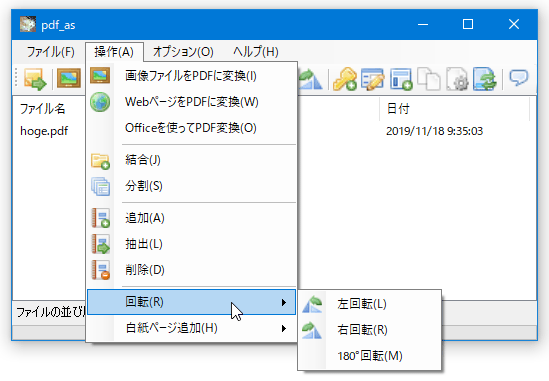The image size is (549, 381).
Task: Close the open 操作(A) menu
Action: pos(114,52)
